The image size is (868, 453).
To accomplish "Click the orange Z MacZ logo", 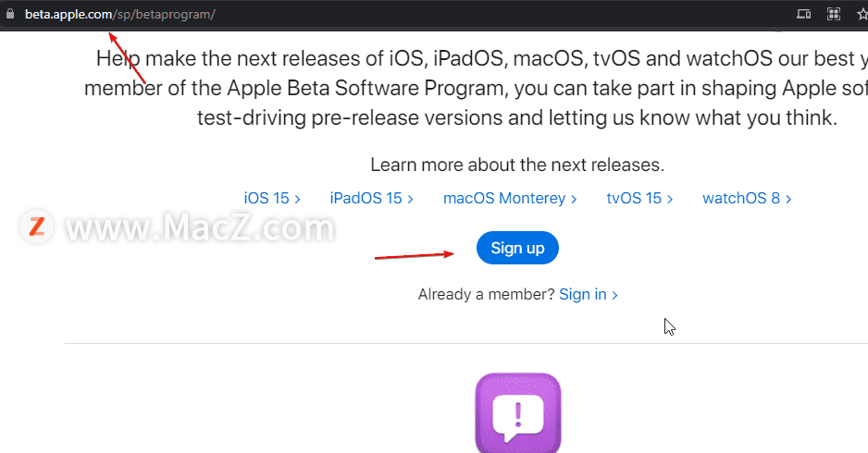I will [x=36, y=226].
